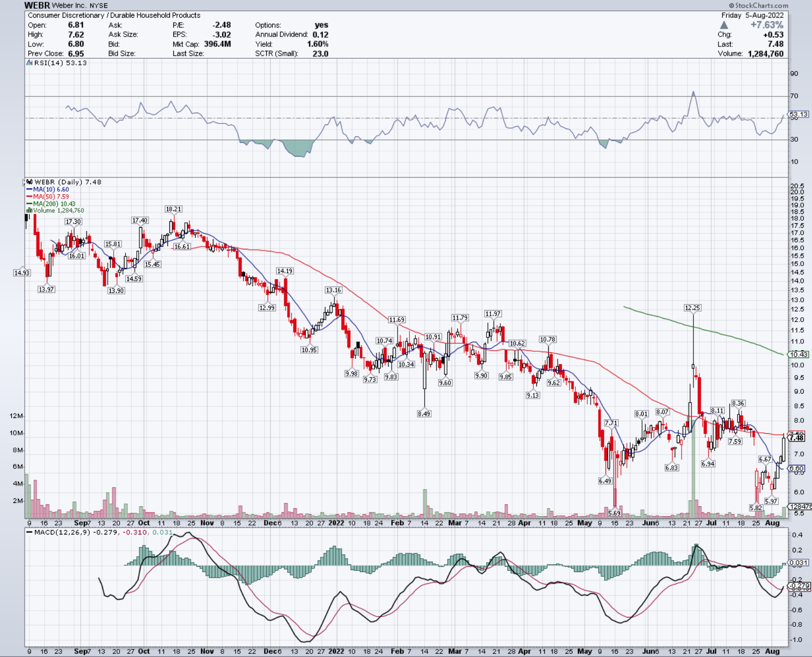Click the Chg value +0.53

[x=773, y=35]
